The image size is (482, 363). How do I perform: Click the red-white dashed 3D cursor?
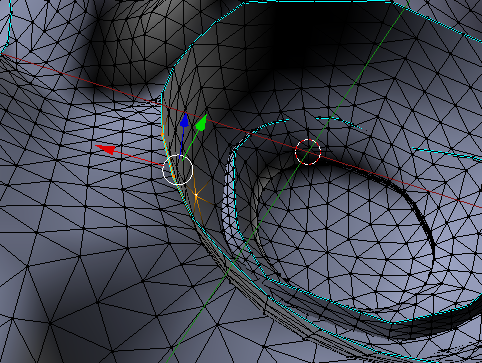pyautogui.click(x=308, y=152)
